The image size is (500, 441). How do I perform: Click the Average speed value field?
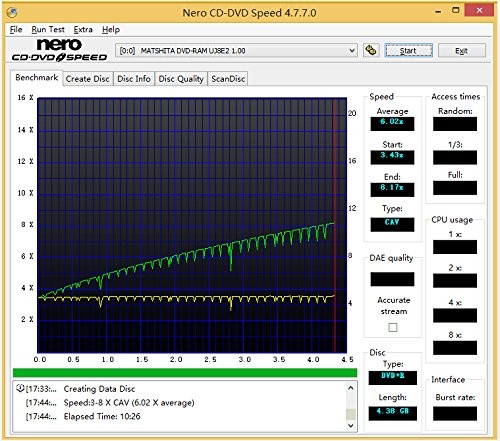pyautogui.click(x=392, y=123)
